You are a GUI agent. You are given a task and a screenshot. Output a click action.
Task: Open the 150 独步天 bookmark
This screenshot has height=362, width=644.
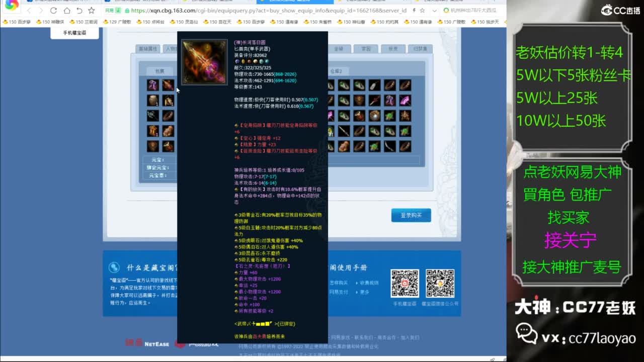485,22
